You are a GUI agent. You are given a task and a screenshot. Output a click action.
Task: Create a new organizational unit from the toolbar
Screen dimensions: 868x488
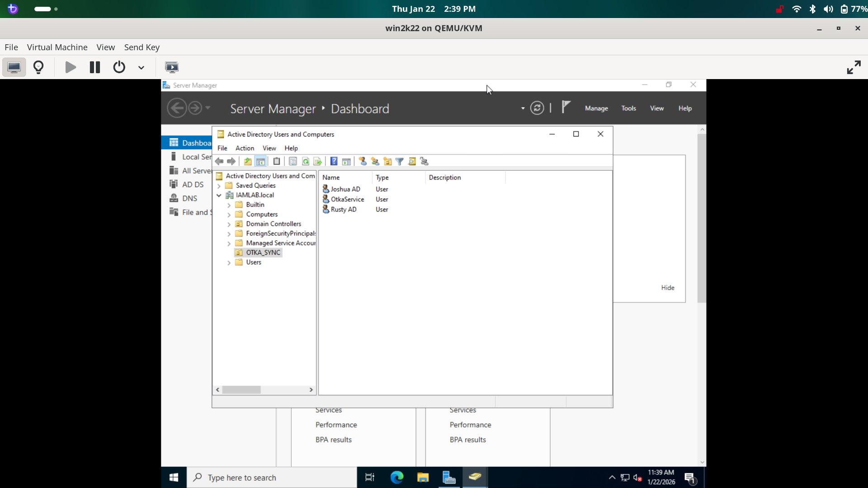(x=387, y=161)
